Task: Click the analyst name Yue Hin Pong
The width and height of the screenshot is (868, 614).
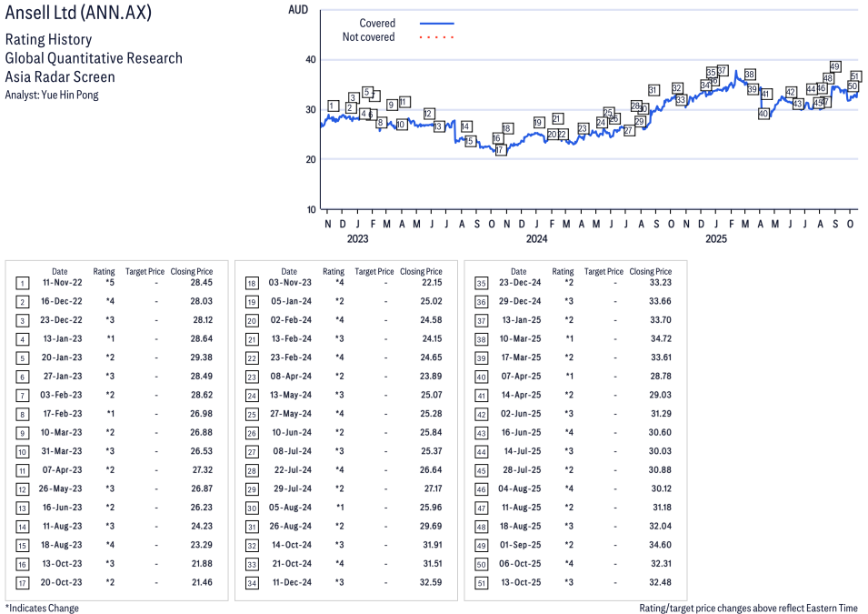Action: click(52, 95)
